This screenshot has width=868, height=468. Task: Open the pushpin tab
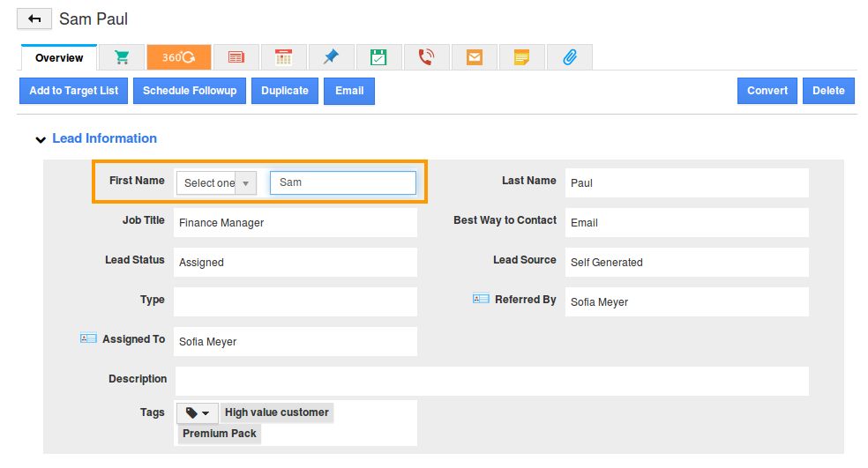(x=331, y=57)
